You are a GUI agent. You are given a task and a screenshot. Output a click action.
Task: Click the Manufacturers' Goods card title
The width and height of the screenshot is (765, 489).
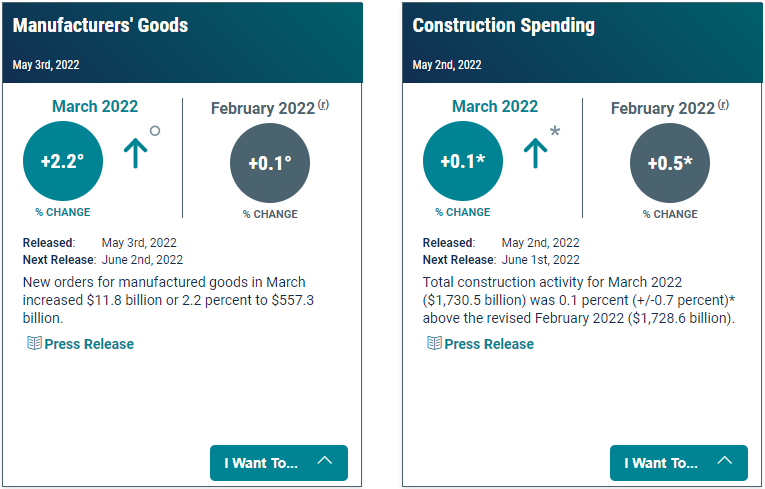point(100,25)
